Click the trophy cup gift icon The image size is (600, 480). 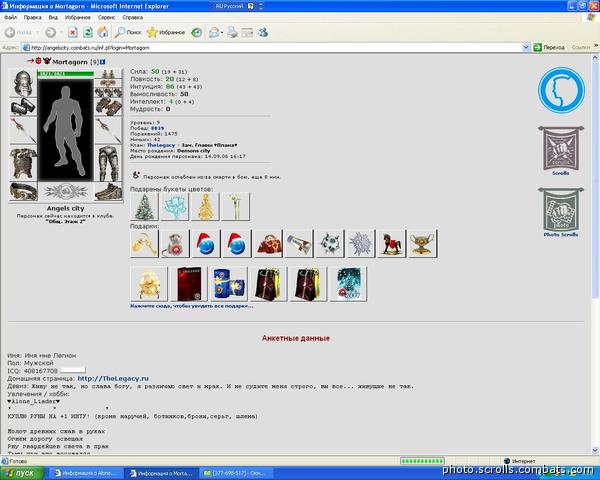tap(422, 243)
